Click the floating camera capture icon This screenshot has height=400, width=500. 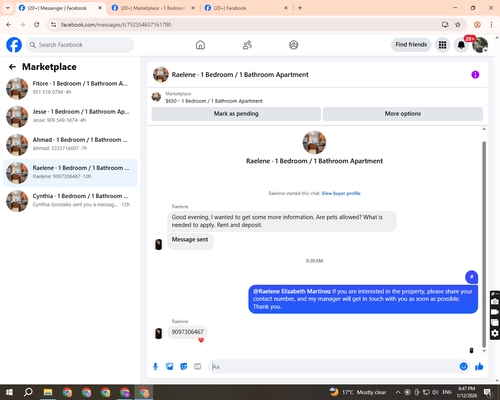[x=495, y=302]
